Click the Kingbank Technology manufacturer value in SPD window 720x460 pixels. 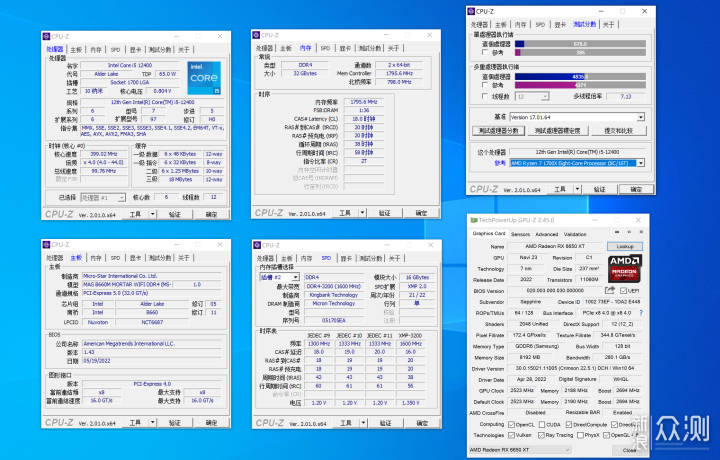(x=334, y=295)
